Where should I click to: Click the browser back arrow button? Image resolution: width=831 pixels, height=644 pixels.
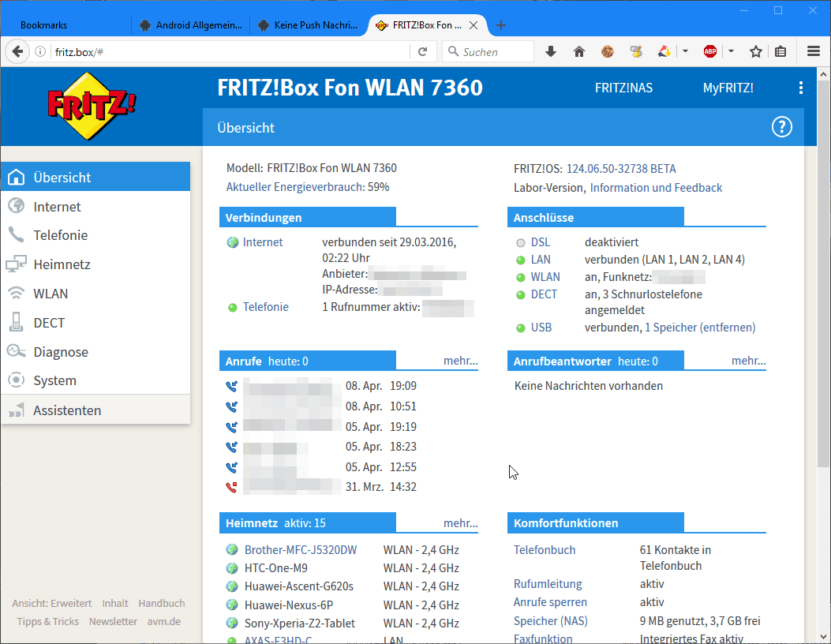17,51
